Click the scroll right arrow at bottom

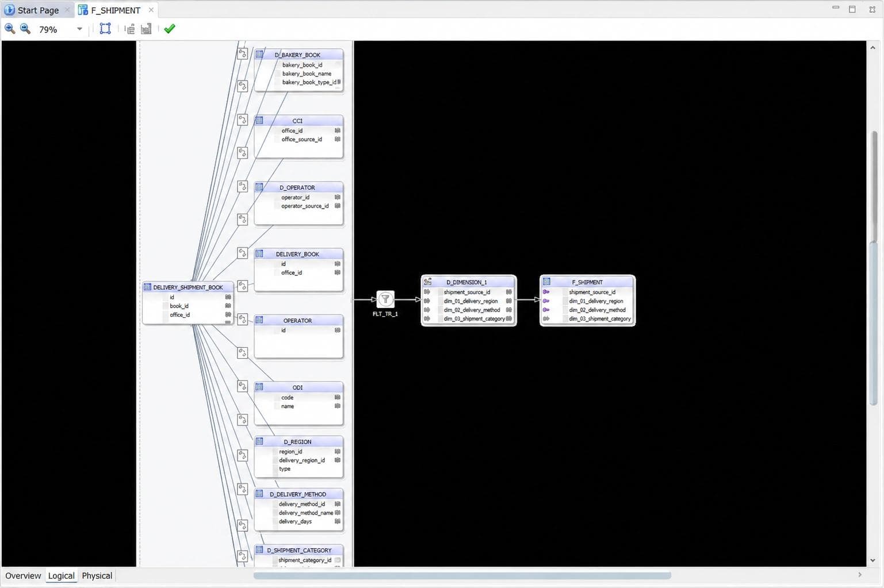[860, 575]
